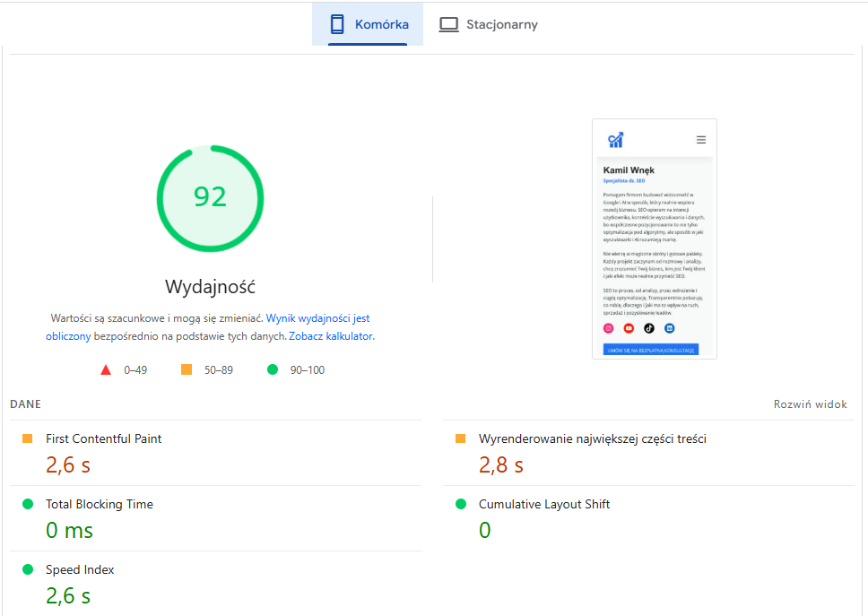Click the Cumulative Layout Shift metric title

[x=543, y=504]
